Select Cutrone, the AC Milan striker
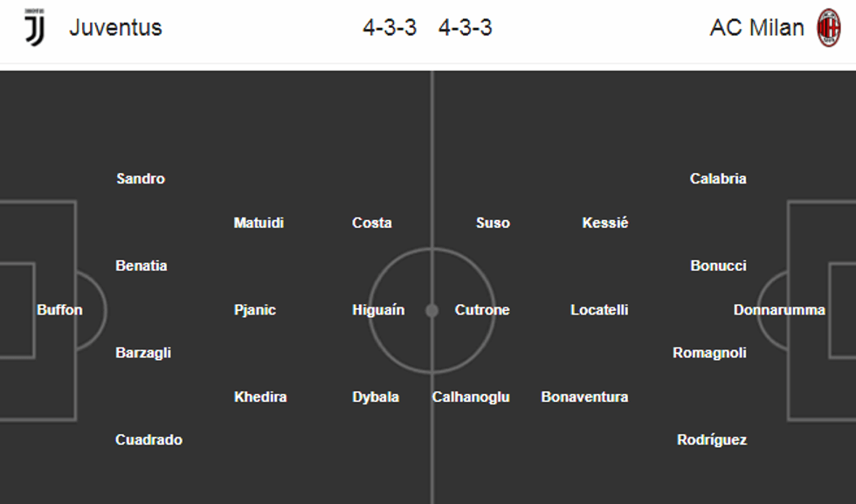Screen dimensions: 856x504 [x=482, y=310]
